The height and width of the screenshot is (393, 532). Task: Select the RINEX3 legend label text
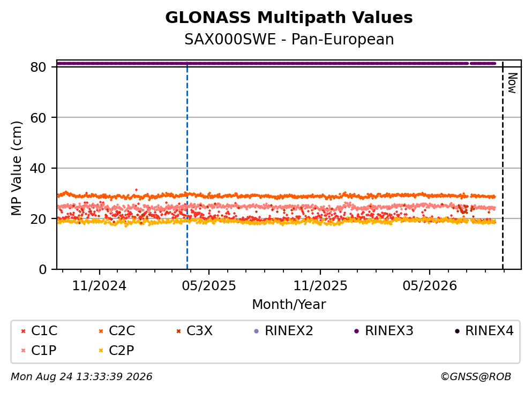(x=389, y=331)
